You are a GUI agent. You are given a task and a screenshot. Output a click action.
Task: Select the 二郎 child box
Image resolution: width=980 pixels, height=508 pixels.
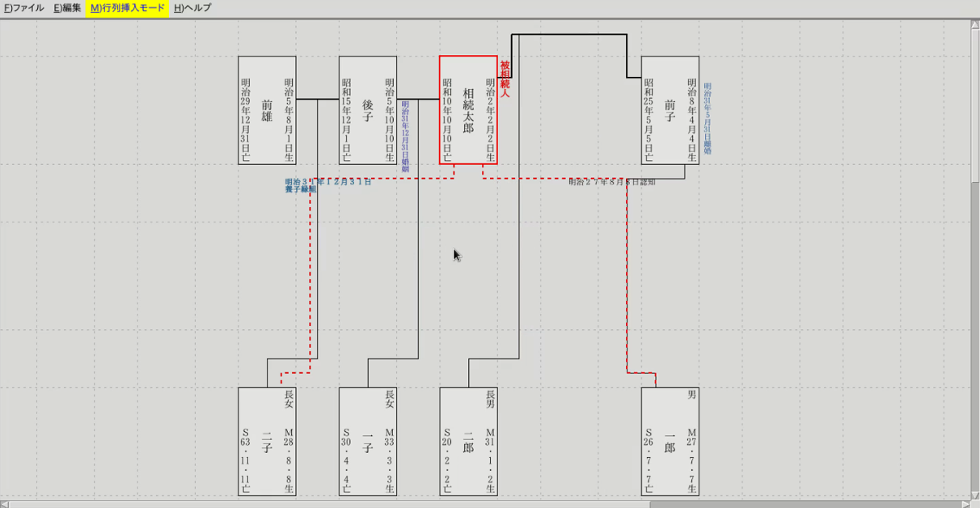468,442
